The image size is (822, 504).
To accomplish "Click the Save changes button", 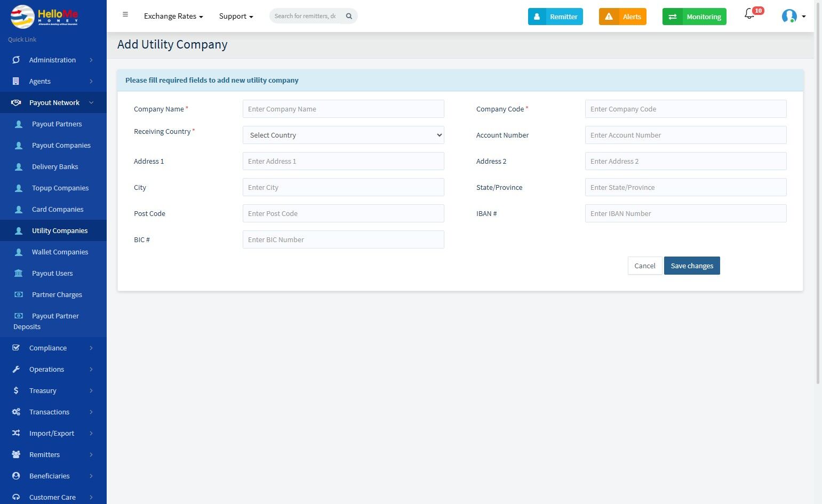I will [x=692, y=266].
